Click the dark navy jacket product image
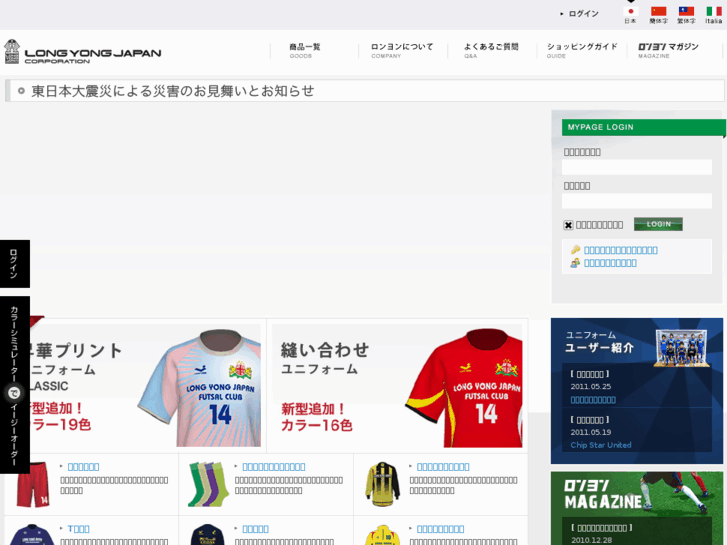 207,535
